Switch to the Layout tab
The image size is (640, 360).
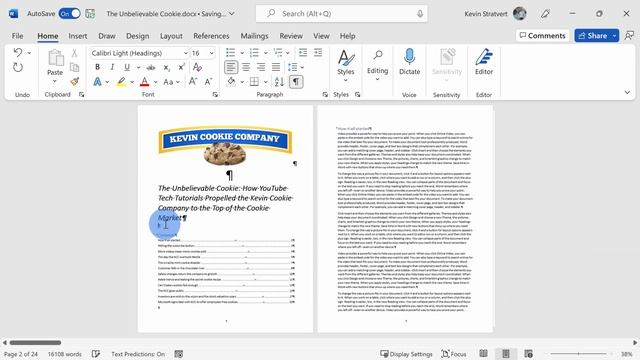point(171,36)
